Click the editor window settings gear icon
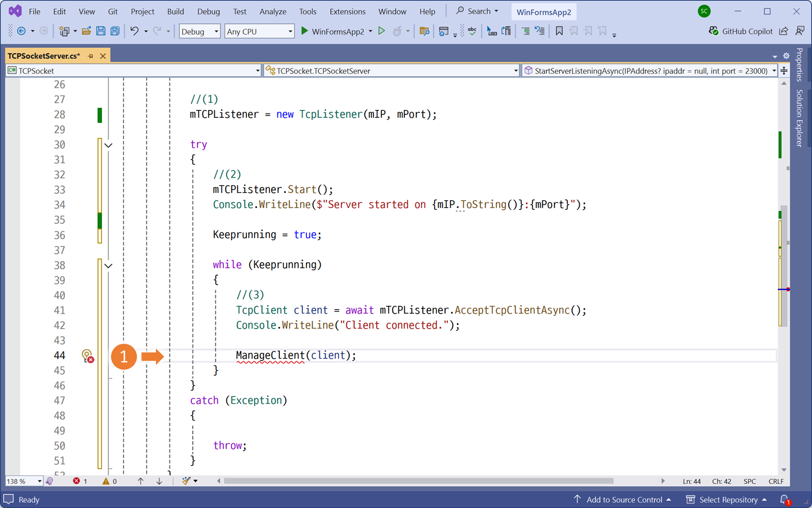Viewport: 812px width, 508px height. [786, 56]
